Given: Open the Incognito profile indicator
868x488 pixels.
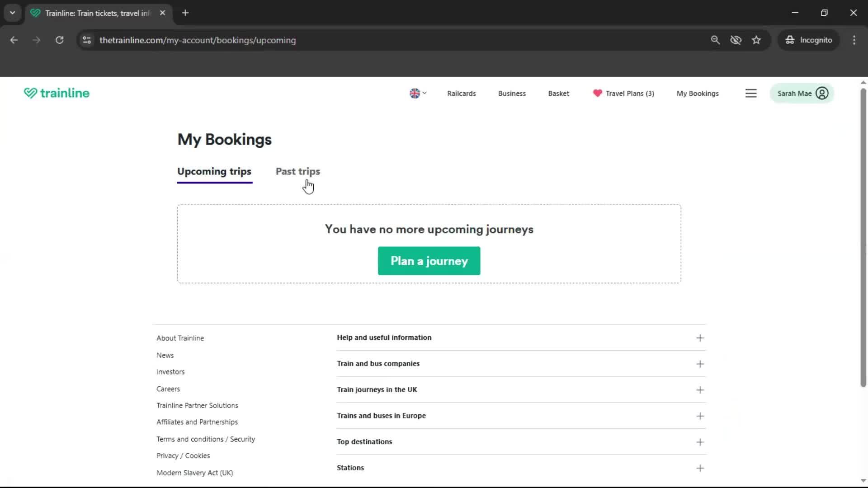Looking at the screenshot, I should pos(808,40).
